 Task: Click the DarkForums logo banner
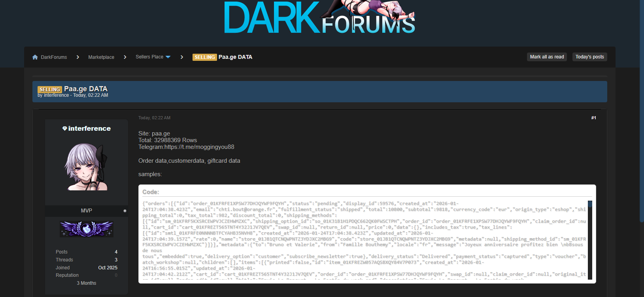(319, 17)
